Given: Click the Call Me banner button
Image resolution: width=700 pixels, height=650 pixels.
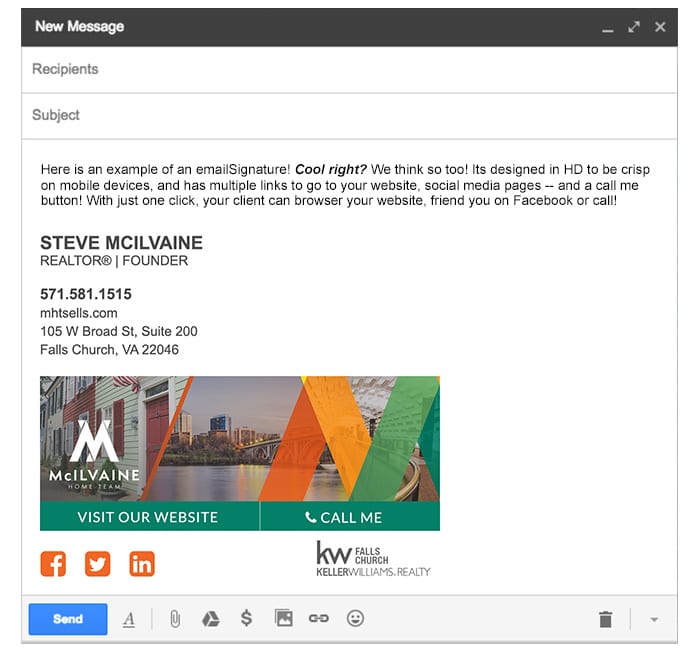Looking at the screenshot, I should 350,517.
